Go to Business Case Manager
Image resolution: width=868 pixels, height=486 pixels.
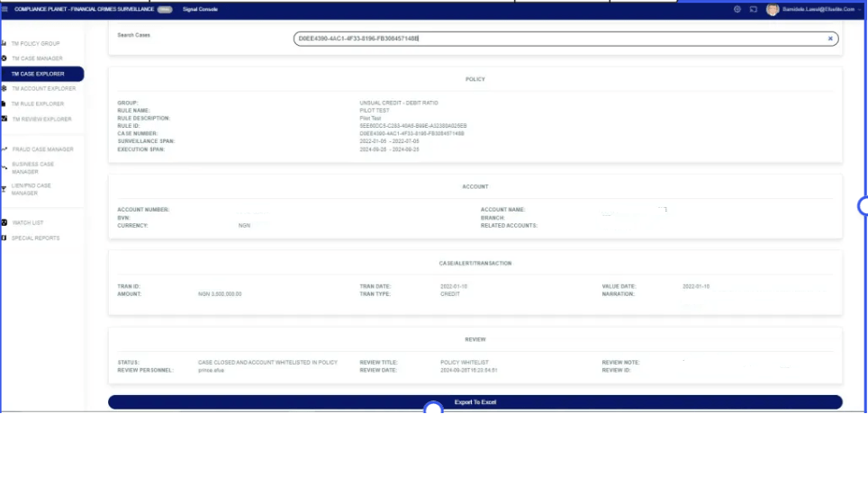pos(33,167)
